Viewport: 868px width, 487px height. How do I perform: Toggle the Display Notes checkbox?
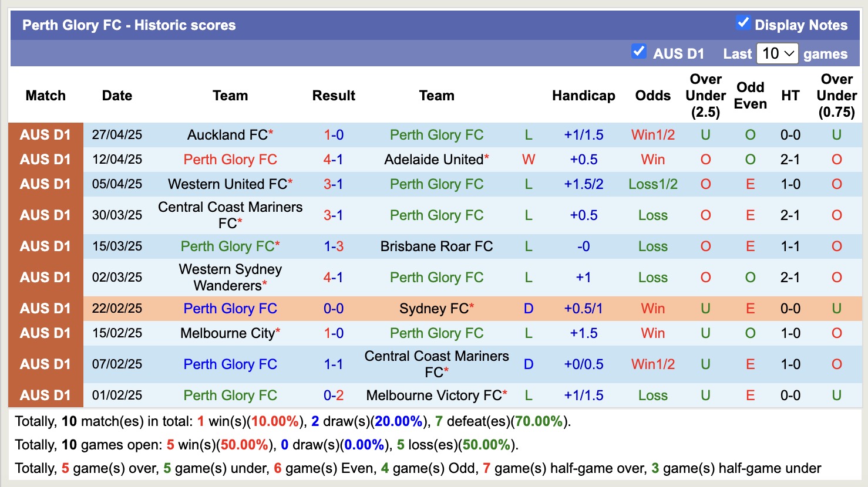point(743,22)
